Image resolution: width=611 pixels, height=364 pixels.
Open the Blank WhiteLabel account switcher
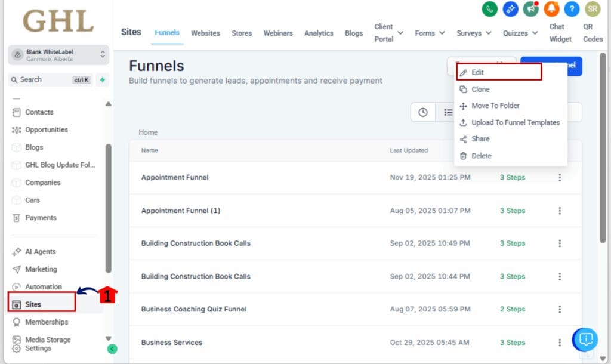tap(58, 55)
